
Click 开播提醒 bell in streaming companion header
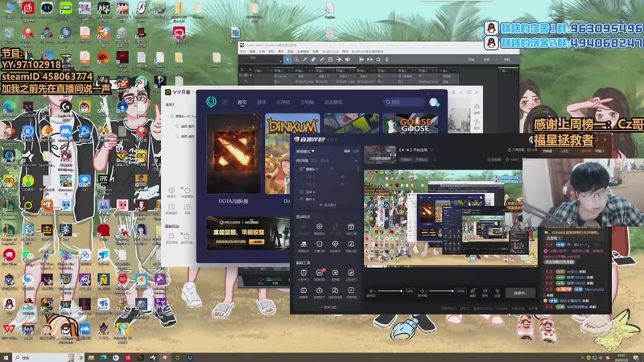(516, 150)
